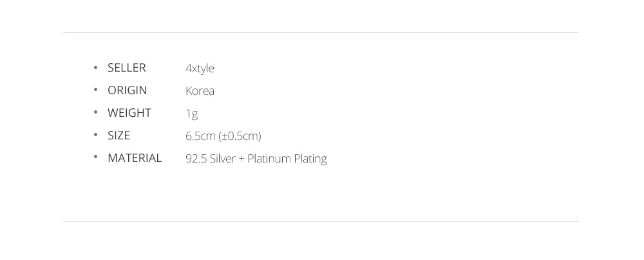
Task: Click the ORIGIN label
Action: click(127, 90)
